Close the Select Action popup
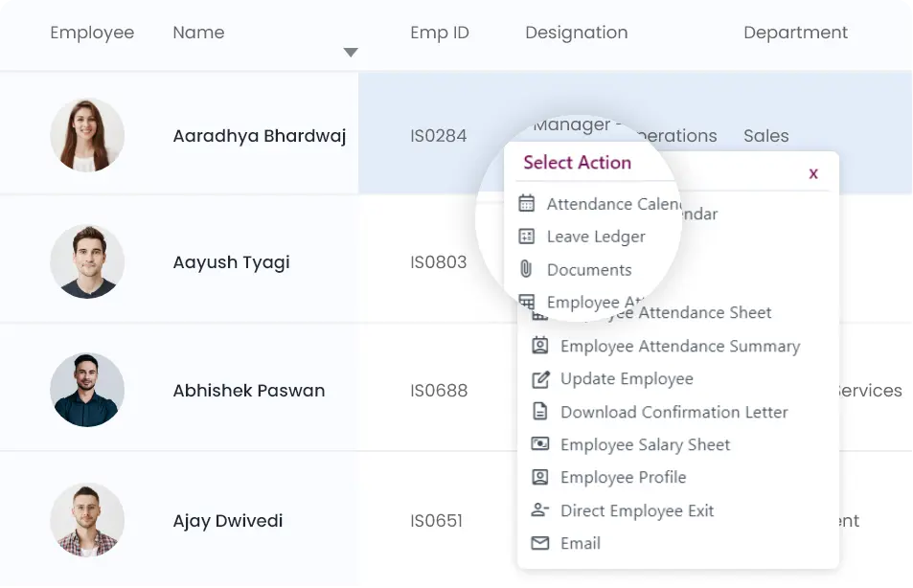The width and height of the screenshot is (913, 588). click(x=813, y=173)
